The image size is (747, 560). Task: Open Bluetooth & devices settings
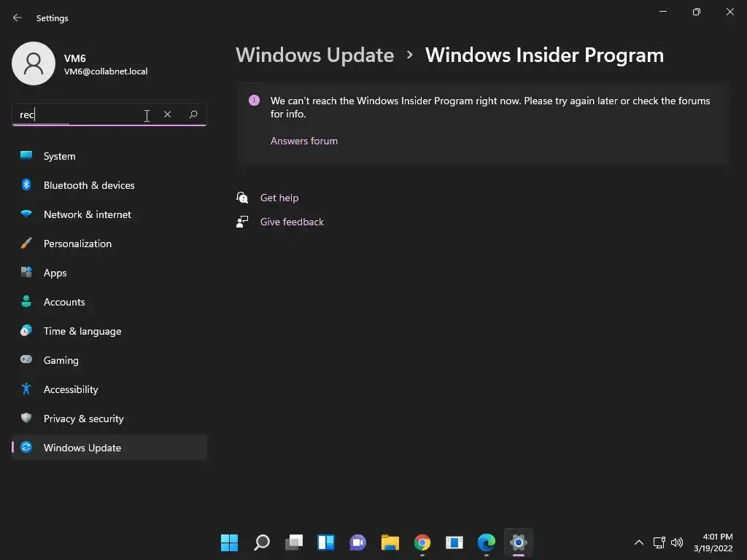pyautogui.click(x=109, y=185)
